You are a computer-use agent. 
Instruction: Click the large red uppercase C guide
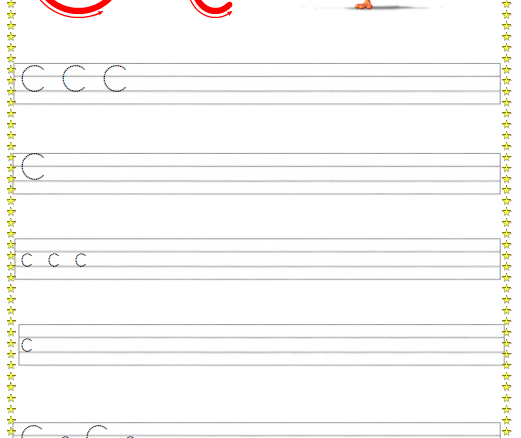76,7
